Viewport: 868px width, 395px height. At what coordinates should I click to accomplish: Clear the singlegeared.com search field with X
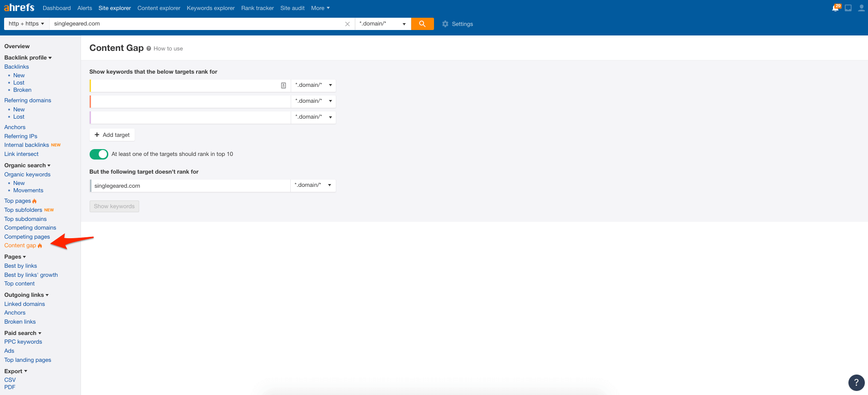coord(348,24)
